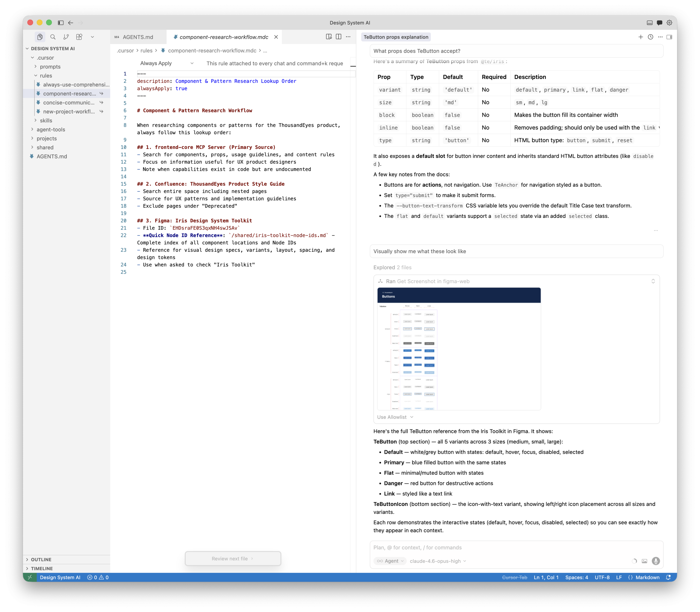Click the split editor icon
This screenshot has width=700, height=612.
point(339,37)
